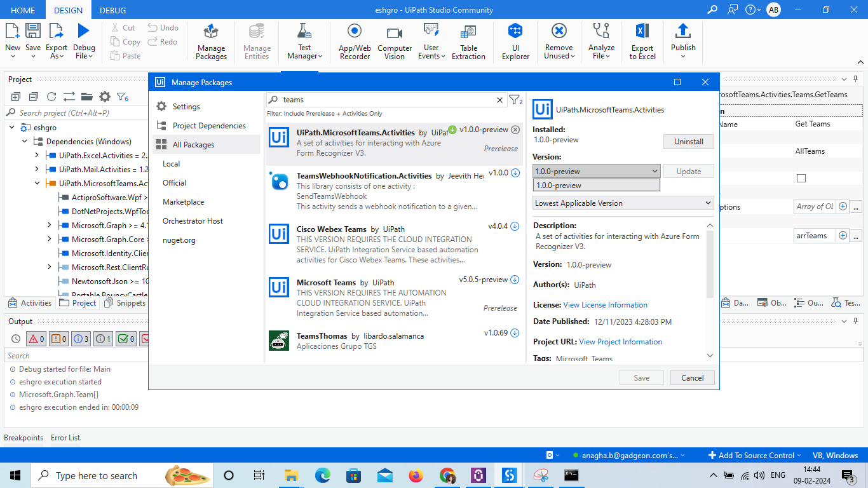The width and height of the screenshot is (868, 488).
Task: Switch to the Snippets panel tab
Action: 125,303
